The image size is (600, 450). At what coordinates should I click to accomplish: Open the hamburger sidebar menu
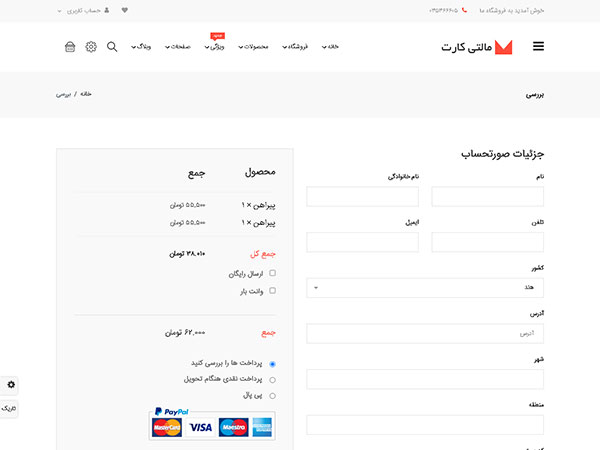tap(539, 46)
